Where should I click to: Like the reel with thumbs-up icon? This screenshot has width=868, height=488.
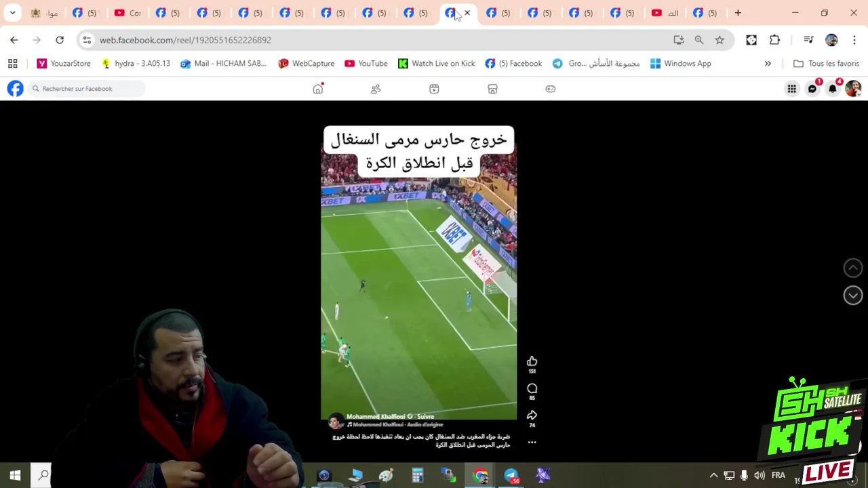[532, 361]
